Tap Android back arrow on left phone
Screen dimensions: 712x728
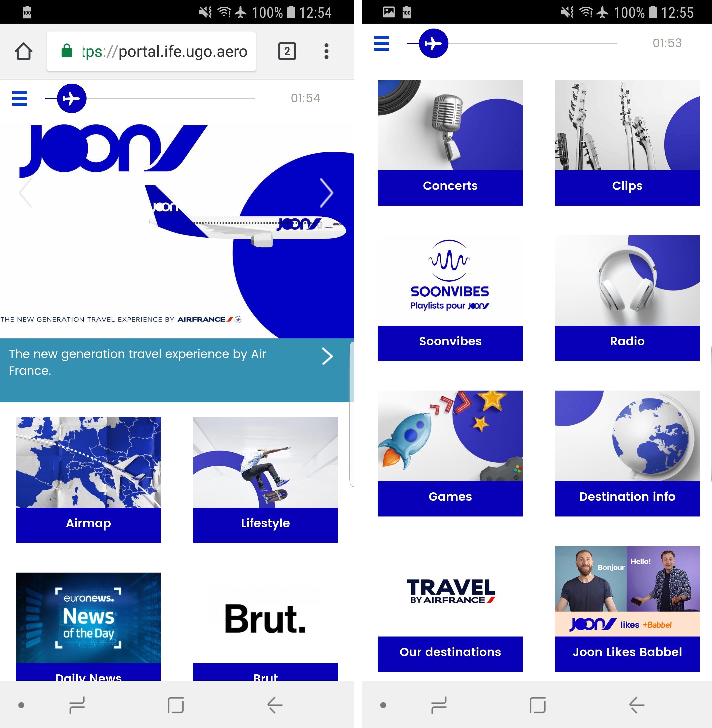[x=275, y=705]
